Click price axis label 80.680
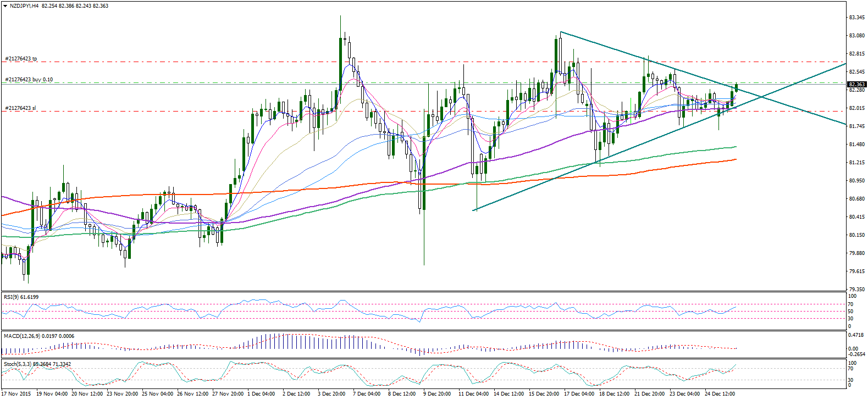Image resolution: width=868 pixels, height=400 pixels. tap(856, 199)
